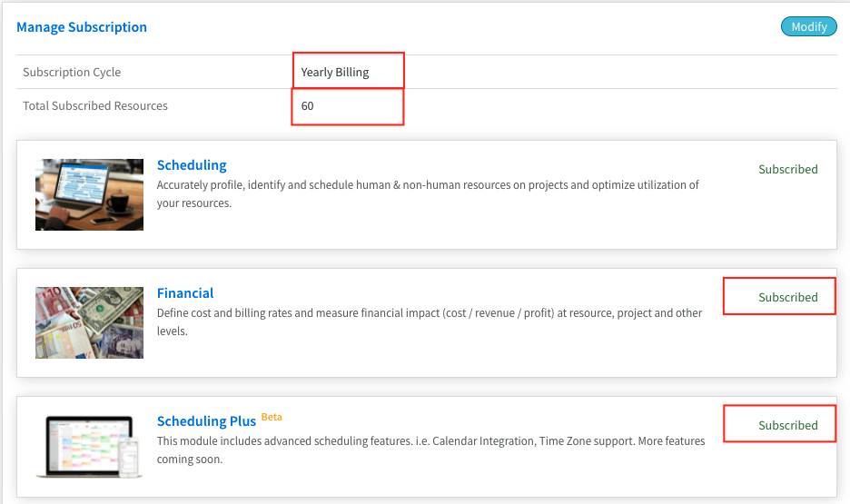Open the Scheduling module title link
The height and width of the screenshot is (504, 850).
(x=192, y=165)
